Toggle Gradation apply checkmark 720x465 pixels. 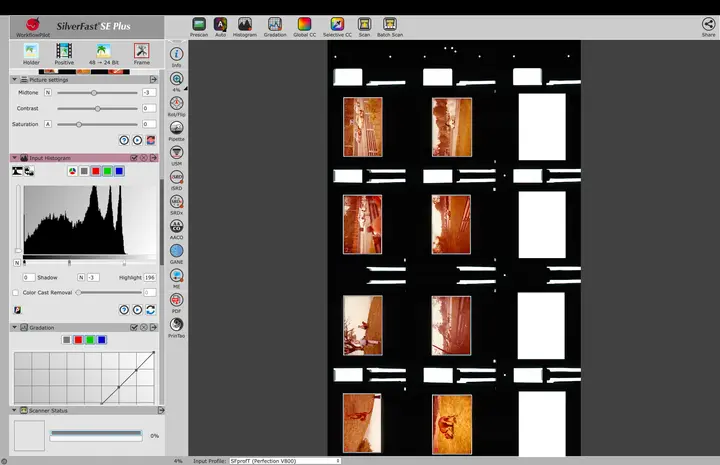click(134, 327)
